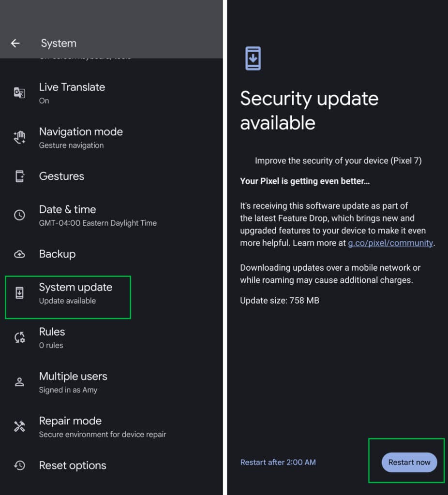Tap the Restart now button
This screenshot has width=448, height=495.
point(409,462)
